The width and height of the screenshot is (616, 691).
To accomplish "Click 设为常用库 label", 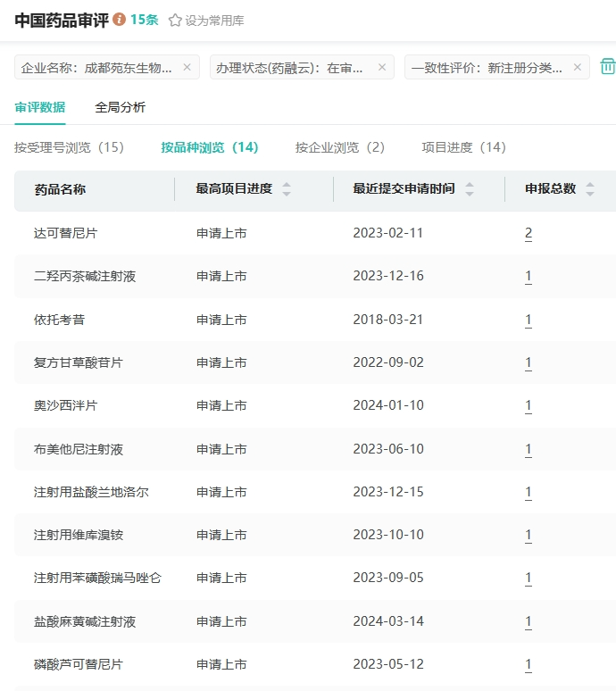I will tap(214, 21).
